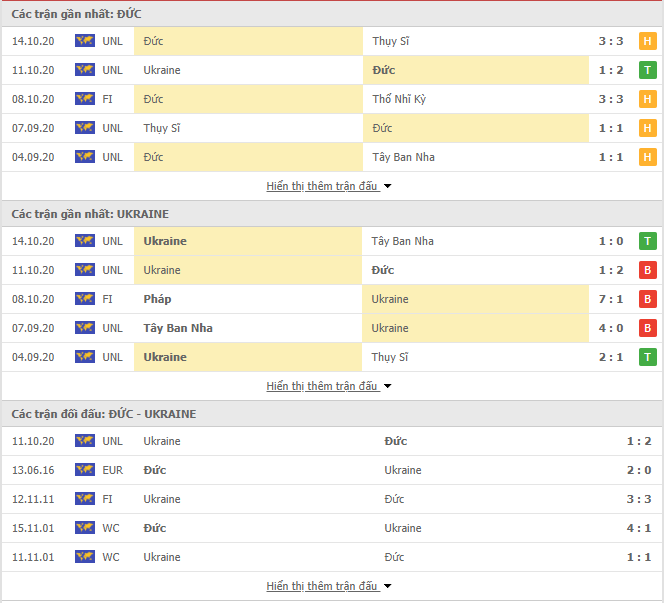Click the flag icon for the 15.11.01 WC match
Viewport: 664px width, 603px height.
[x=85, y=528]
